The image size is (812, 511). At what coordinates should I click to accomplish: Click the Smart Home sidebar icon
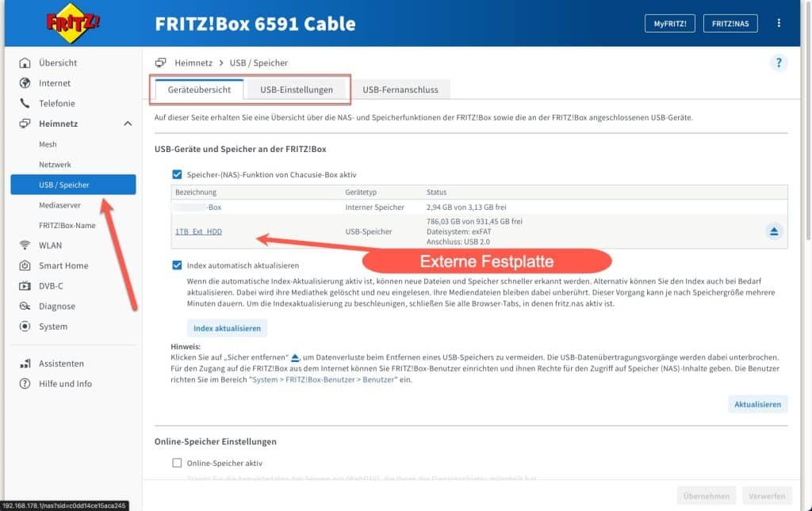coord(26,265)
